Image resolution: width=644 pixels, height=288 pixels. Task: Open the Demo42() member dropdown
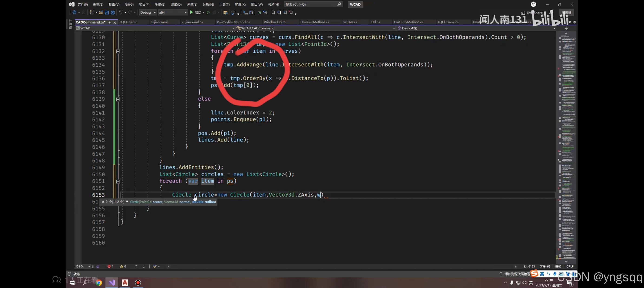click(476, 28)
